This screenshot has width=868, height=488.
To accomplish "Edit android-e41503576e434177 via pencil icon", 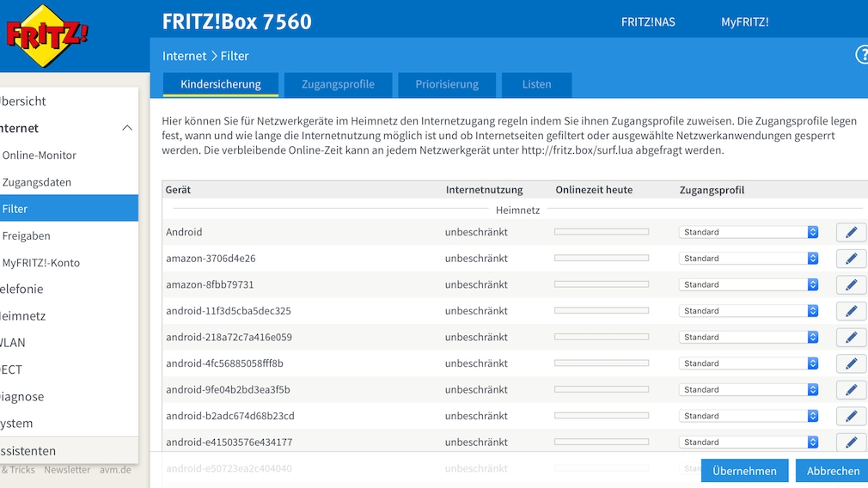I will (851, 442).
